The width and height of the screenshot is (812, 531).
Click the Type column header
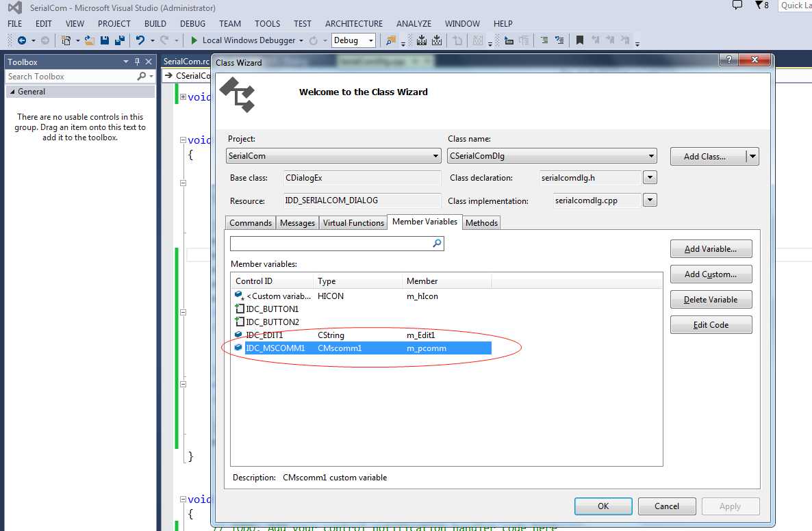(x=357, y=281)
